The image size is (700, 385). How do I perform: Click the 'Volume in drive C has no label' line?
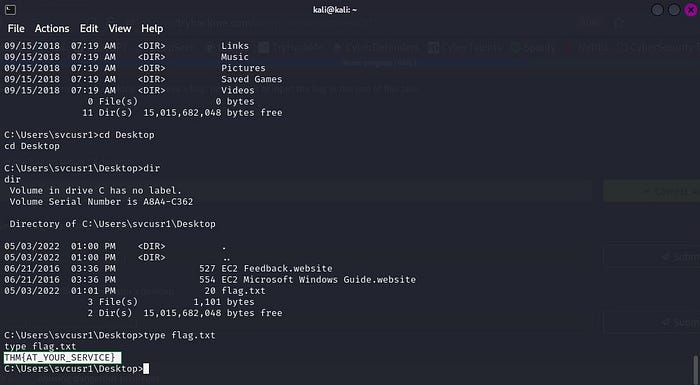pos(96,190)
